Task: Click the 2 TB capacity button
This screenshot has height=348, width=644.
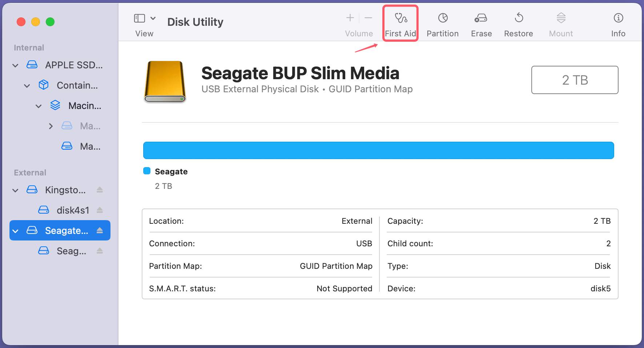Action: pyautogui.click(x=575, y=80)
